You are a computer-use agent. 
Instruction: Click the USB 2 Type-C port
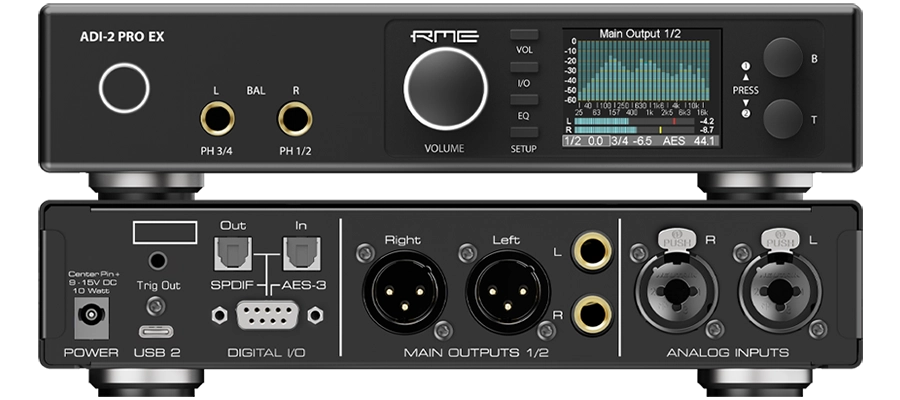(x=156, y=332)
